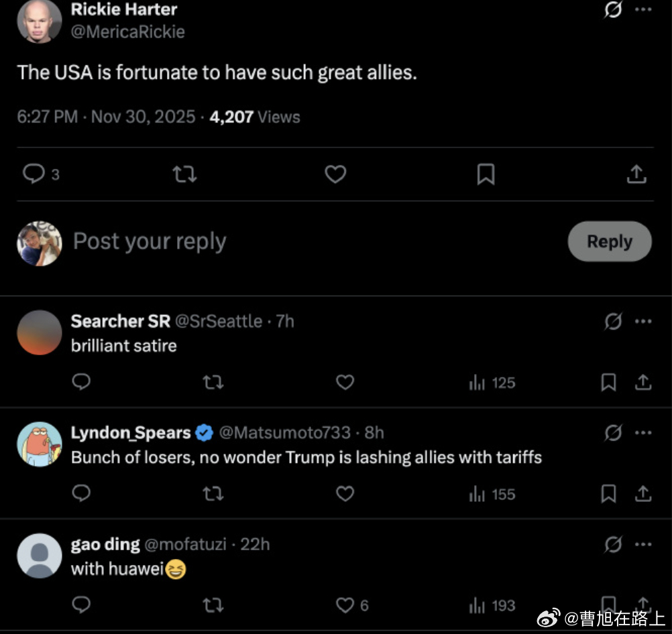Viewport: 672px width, 634px height.
Task: Bookmark the main post
Action: tap(486, 174)
